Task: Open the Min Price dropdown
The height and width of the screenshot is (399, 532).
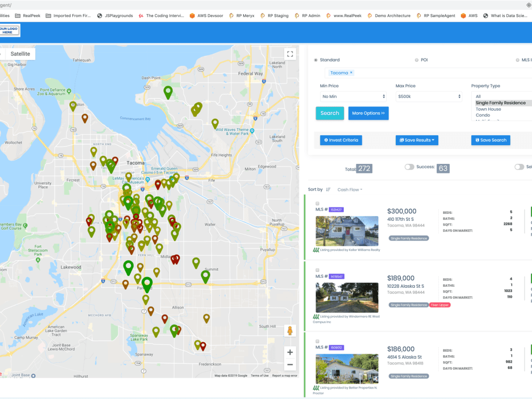Action: 353,96
